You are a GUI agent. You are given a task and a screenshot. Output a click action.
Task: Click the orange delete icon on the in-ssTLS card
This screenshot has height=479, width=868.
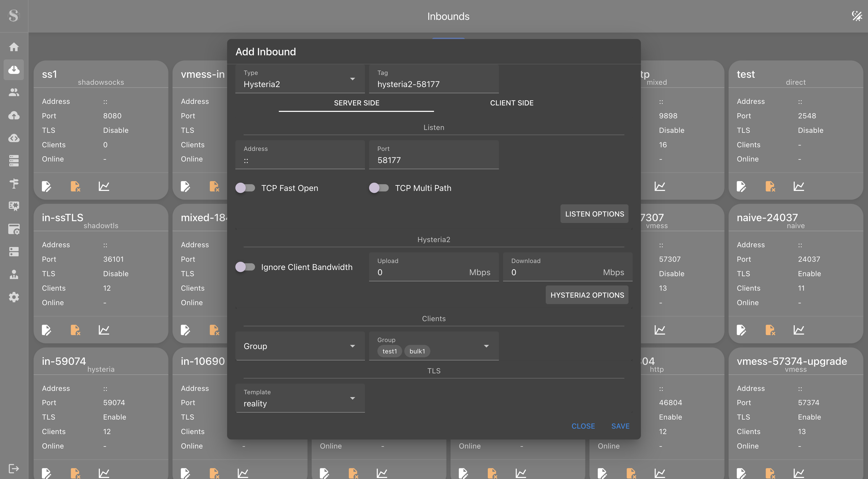pyautogui.click(x=75, y=330)
